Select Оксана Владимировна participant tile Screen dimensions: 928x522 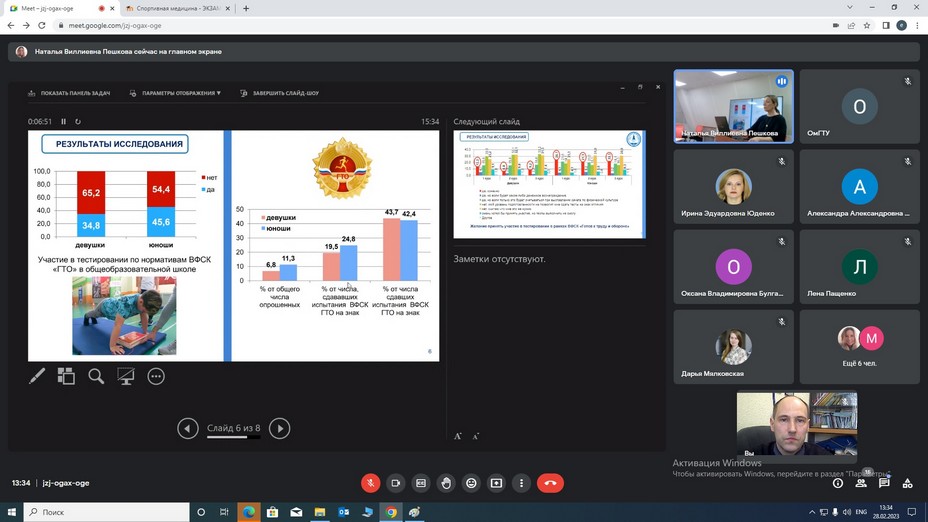point(733,267)
